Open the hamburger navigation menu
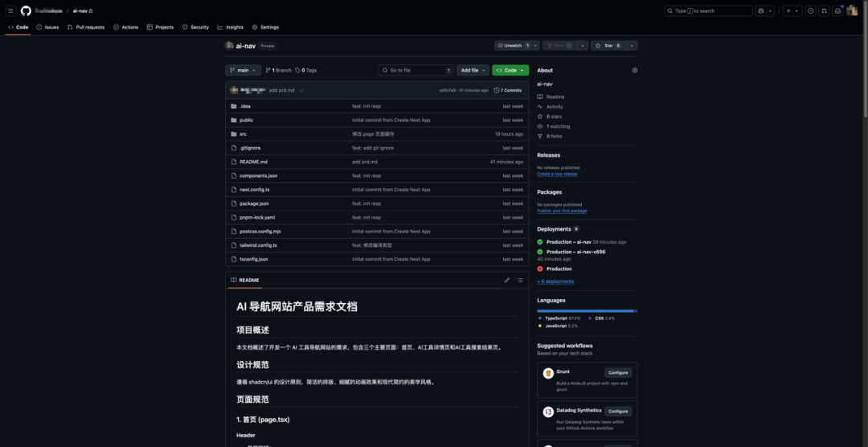The width and height of the screenshot is (868, 447). 10,10
